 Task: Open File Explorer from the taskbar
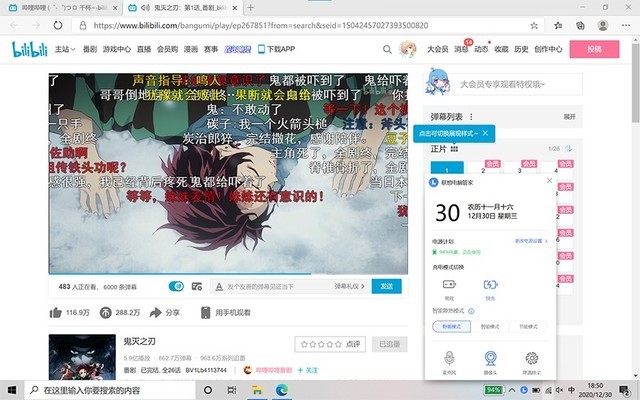click(257, 390)
